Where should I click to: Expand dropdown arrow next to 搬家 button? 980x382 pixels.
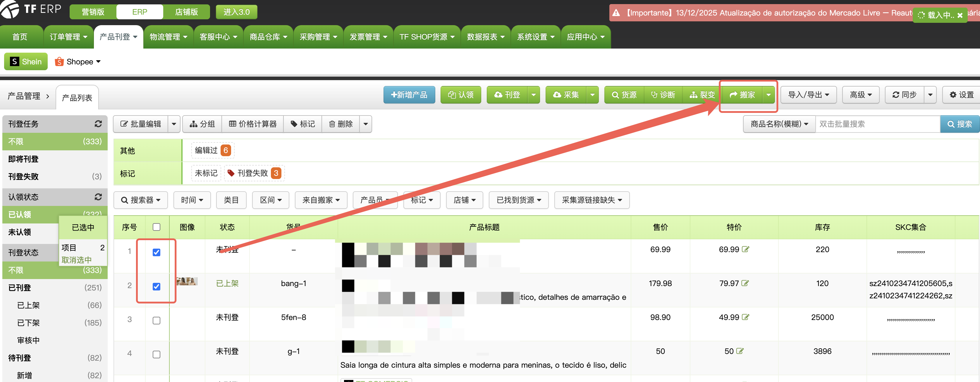tap(768, 95)
